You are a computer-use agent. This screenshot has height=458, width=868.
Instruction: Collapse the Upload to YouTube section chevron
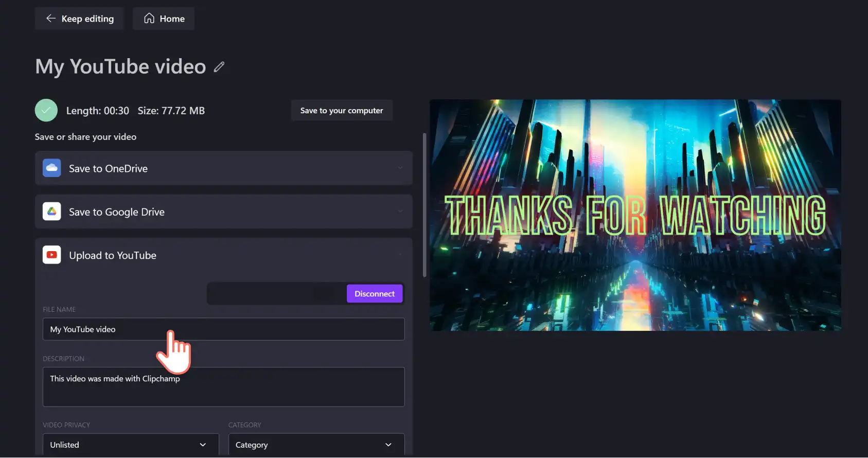click(400, 255)
